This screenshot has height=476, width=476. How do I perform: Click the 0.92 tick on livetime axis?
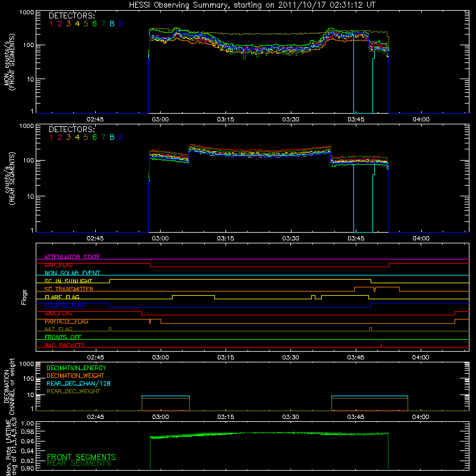click(x=27, y=459)
